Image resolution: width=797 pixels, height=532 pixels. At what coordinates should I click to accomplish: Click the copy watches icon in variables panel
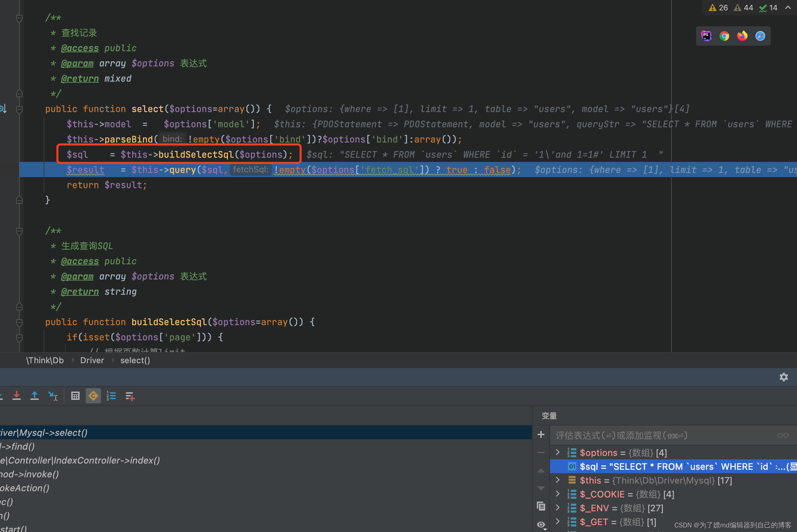tap(541, 506)
